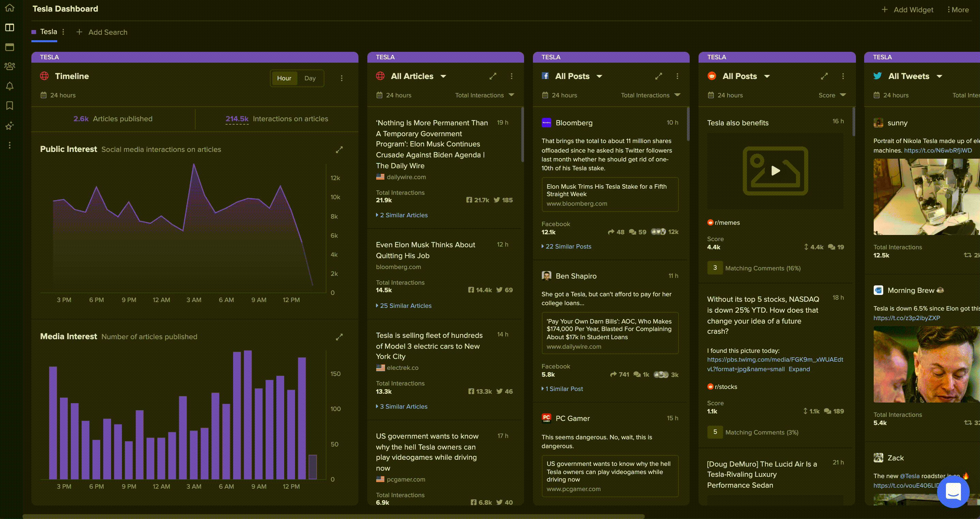The width and height of the screenshot is (980, 519).
Task: Expand 3 Similar Articles
Action: (x=402, y=407)
